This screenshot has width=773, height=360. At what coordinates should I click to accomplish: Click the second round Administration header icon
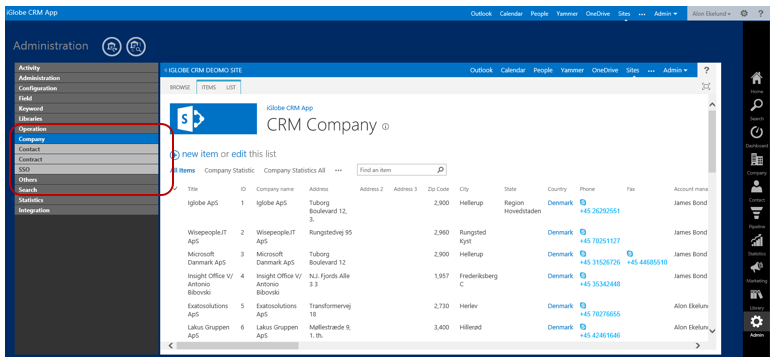136,47
